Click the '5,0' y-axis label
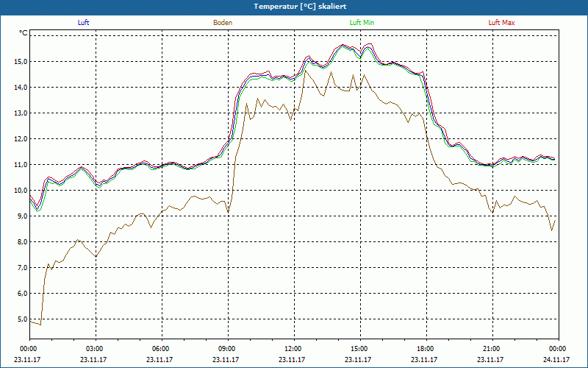 pos(23,319)
